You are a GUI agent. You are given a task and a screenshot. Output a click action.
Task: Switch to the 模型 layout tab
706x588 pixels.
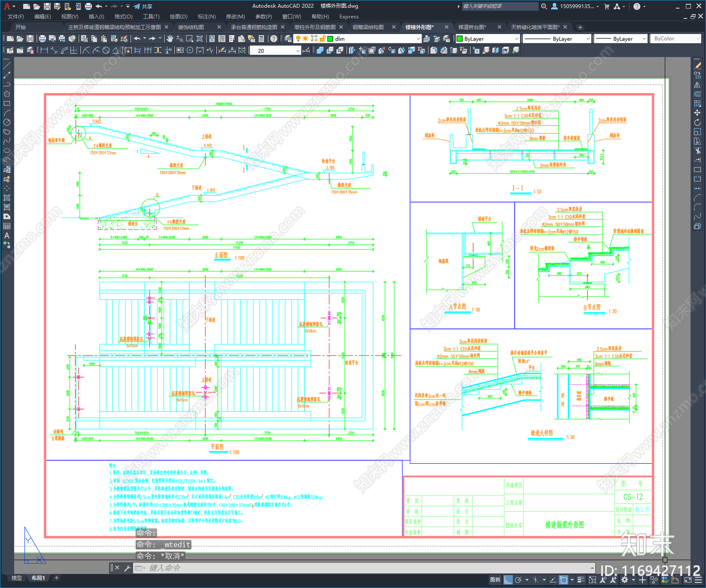[x=17, y=578]
